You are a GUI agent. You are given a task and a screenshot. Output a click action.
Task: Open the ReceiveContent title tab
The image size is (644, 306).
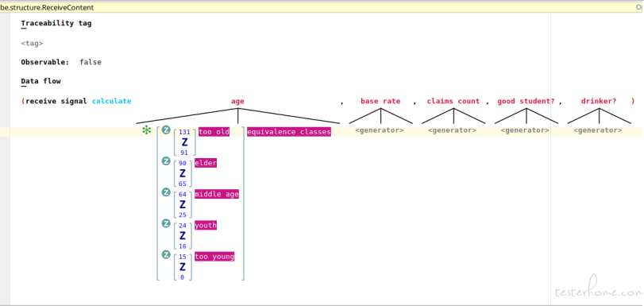[47, 7]
